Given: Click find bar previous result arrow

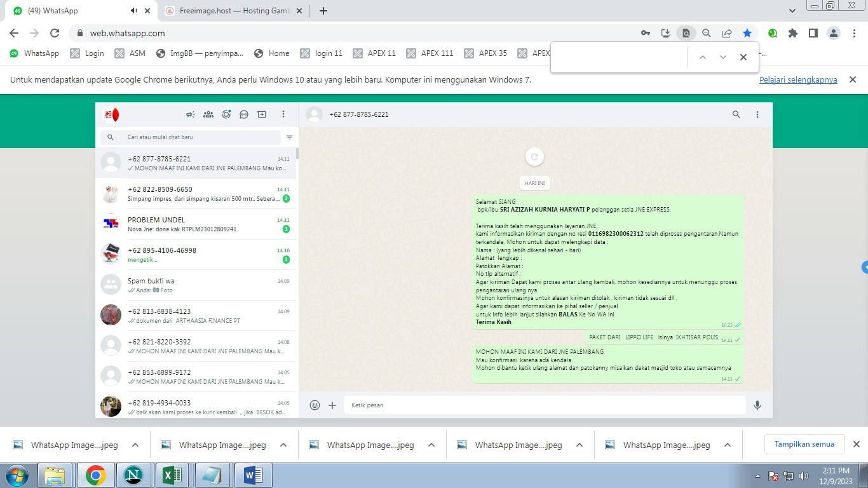Looking at the screenshot, I should pyautogui.click(x=703, y=57).
